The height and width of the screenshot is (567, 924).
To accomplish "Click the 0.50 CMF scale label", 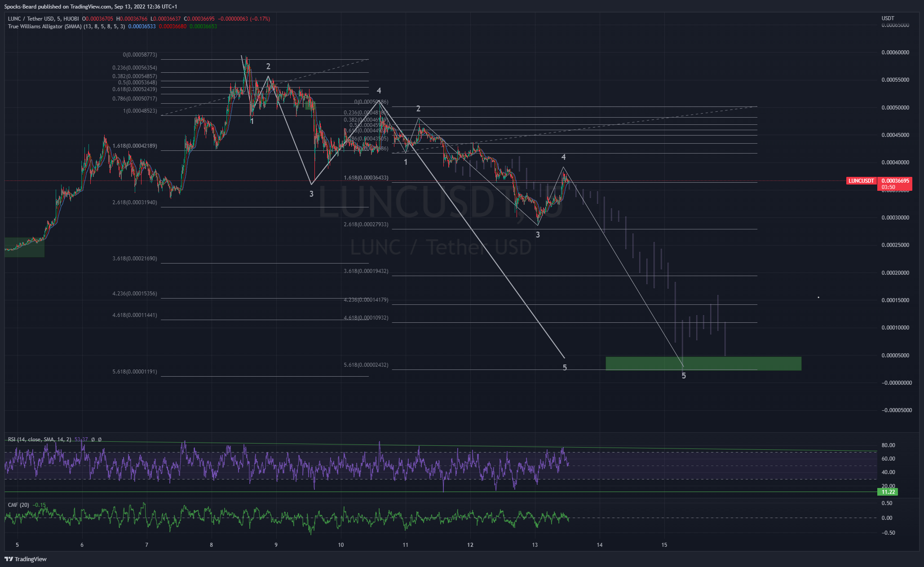I will tap(887, 503).
